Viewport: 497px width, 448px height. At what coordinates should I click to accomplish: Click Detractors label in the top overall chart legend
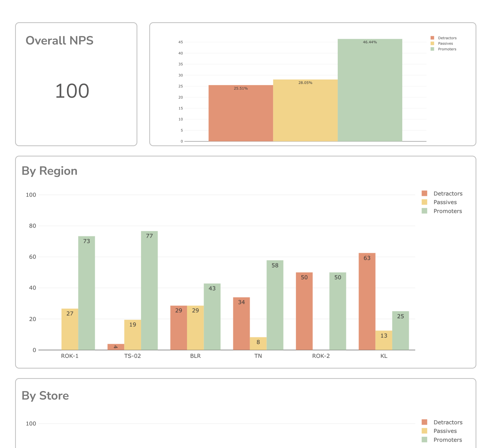[x=447, y=38]
